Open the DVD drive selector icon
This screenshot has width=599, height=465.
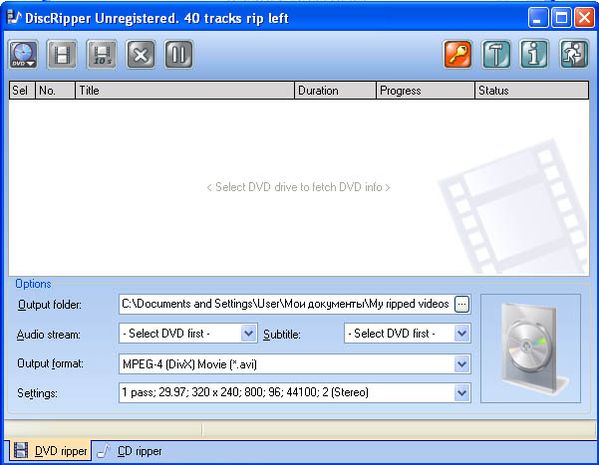[23, 55]
